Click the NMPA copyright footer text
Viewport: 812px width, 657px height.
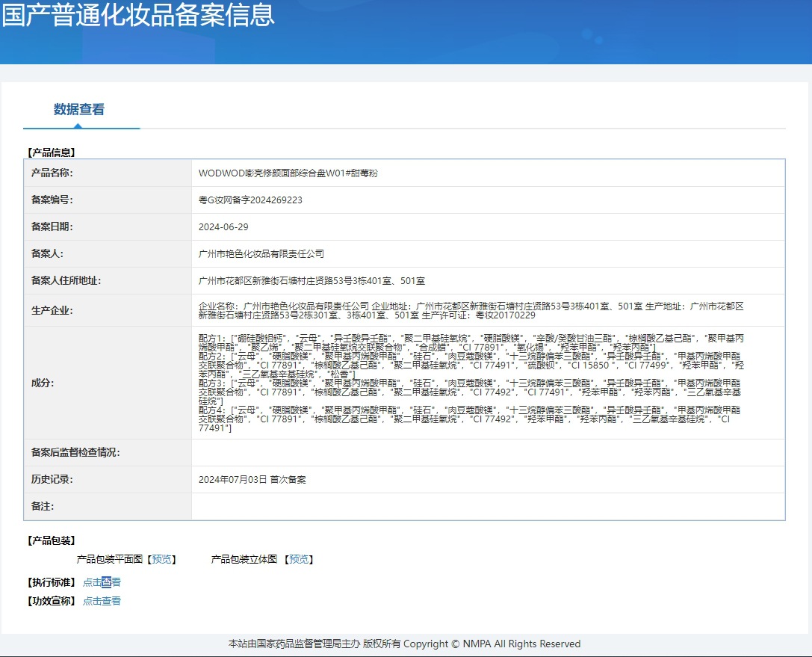(x=404, y=644)
